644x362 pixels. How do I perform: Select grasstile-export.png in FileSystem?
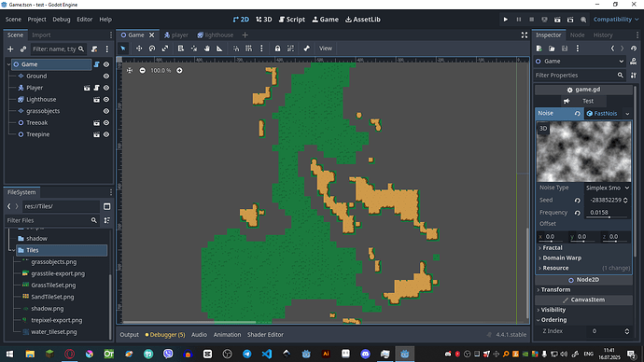click(x=58, y=273)
